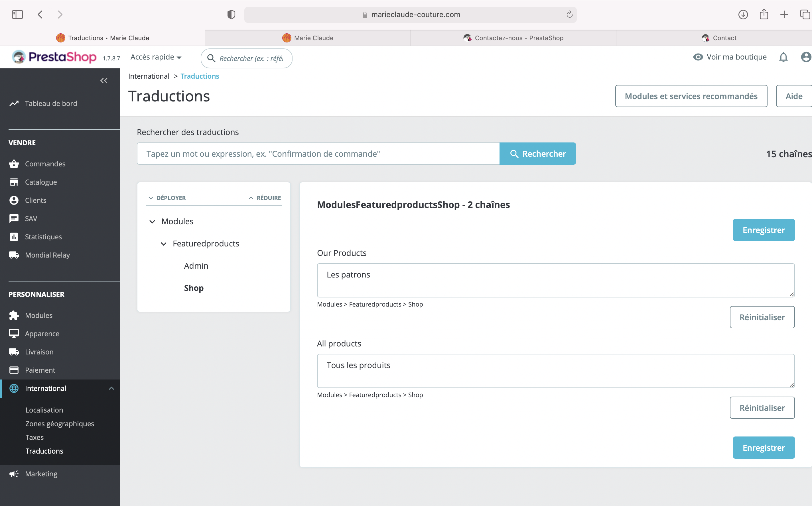This screenshot has width=812, height=506.
Task: Open Mondial Relay menu entry
Action: [x=47, y=255]
